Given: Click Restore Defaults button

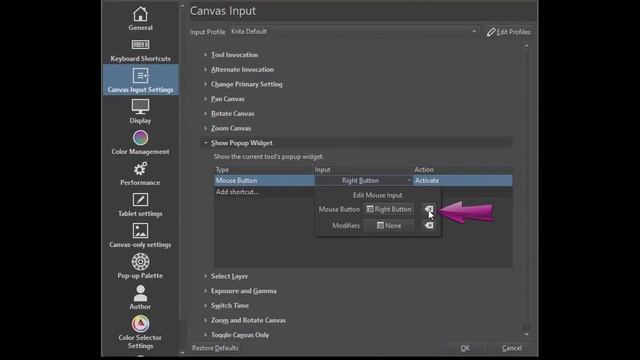Looking at the screenshot, I should click(215, 348).
